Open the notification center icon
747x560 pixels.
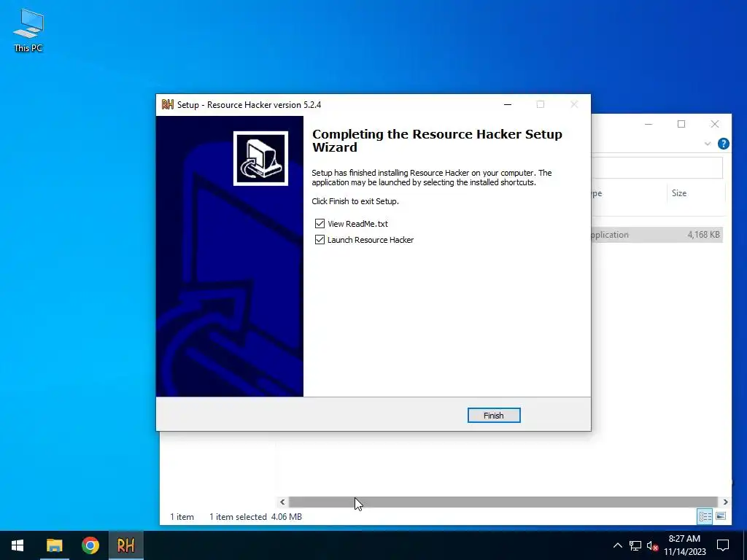pyautogui.click(x=723, y=545)
